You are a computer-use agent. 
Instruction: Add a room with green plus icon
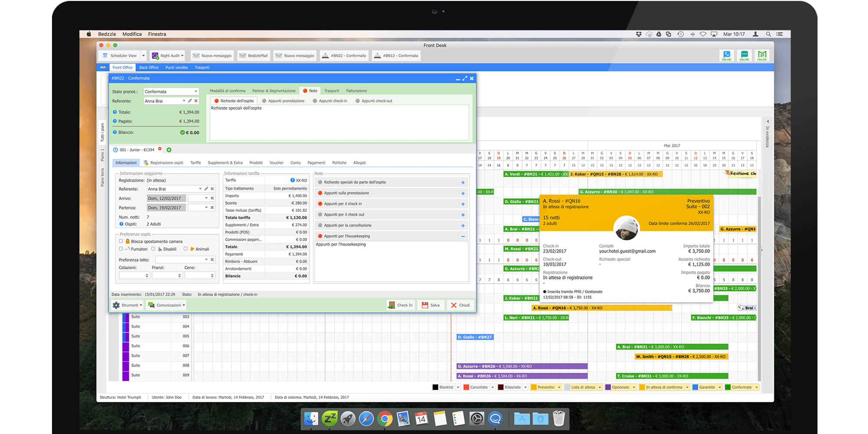click(x=169, y=150)
